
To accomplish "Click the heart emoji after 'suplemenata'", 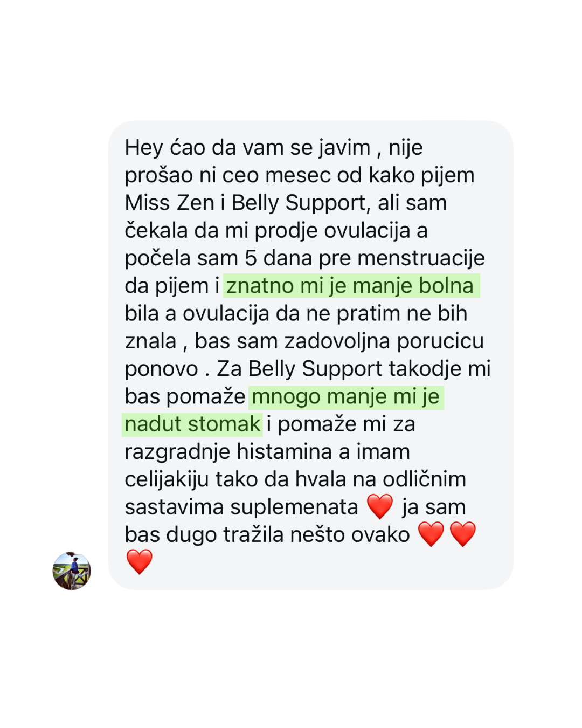I will coord(380,507).
